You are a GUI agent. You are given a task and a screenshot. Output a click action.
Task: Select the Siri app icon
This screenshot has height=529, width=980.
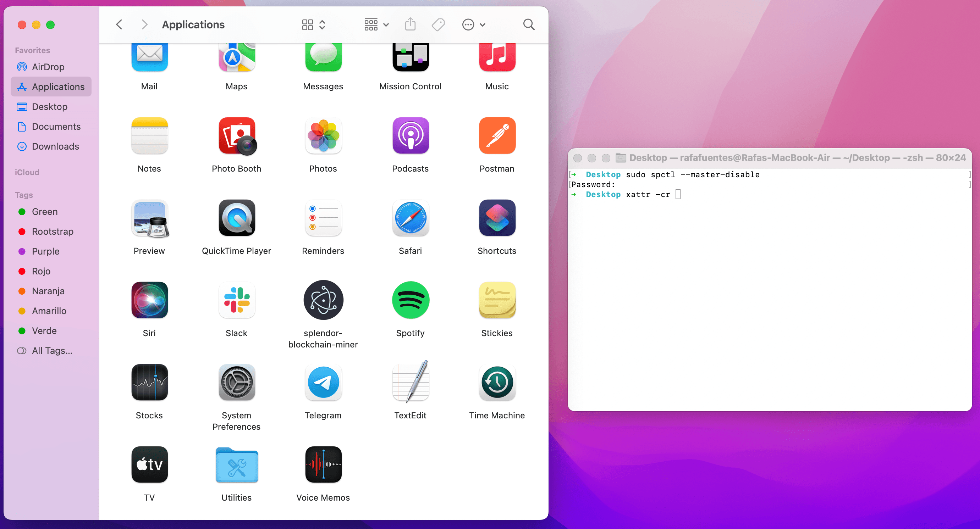[x=149, y=300]
